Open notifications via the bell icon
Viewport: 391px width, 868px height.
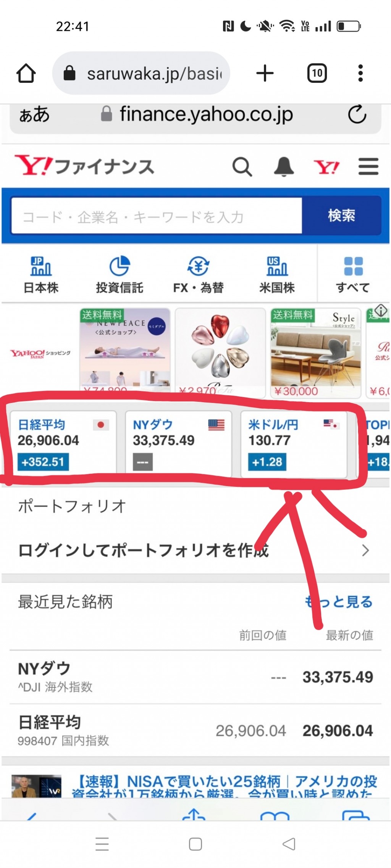[284, 167]
